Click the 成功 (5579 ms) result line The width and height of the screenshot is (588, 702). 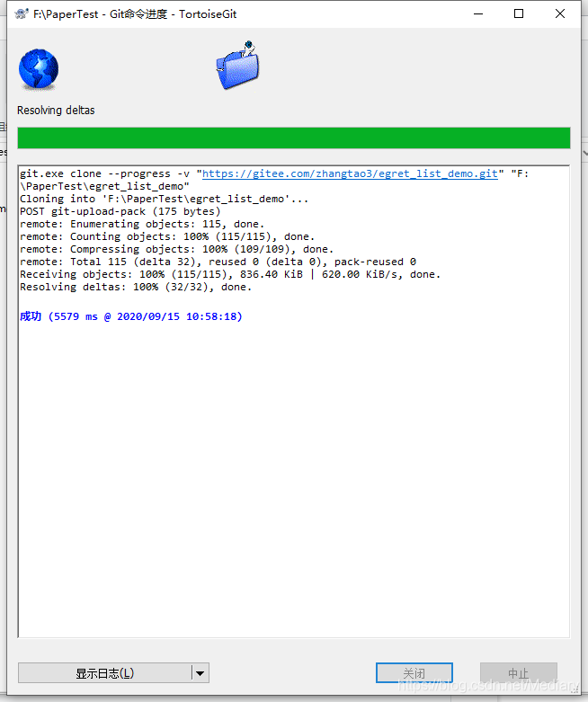pyautogui.click(x=130, y=316)
